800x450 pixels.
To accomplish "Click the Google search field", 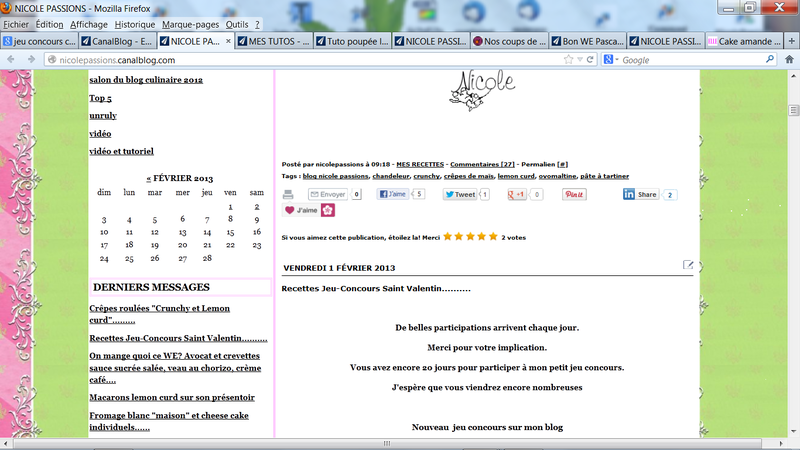I will pyautogui.click(x=691, y=60).
